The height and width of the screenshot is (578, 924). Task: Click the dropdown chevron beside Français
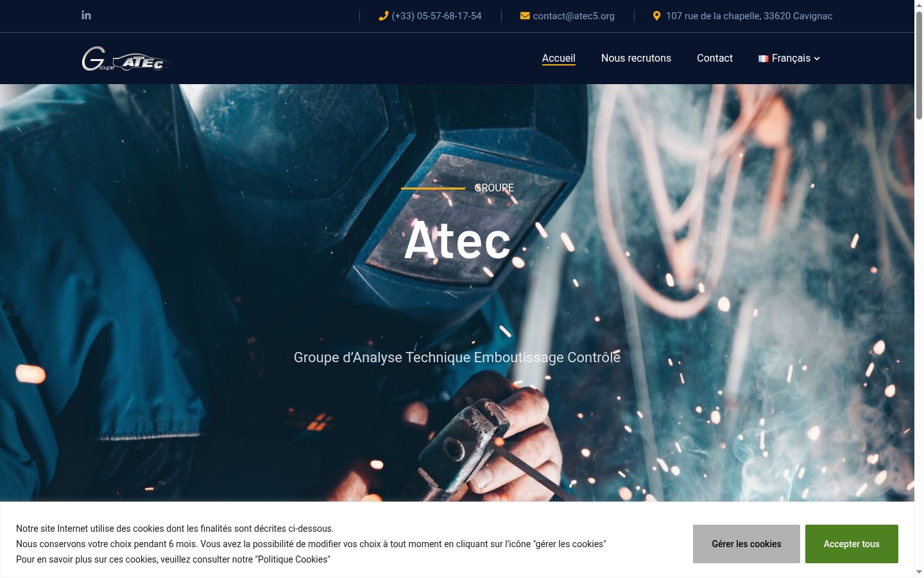click(817, 58)
